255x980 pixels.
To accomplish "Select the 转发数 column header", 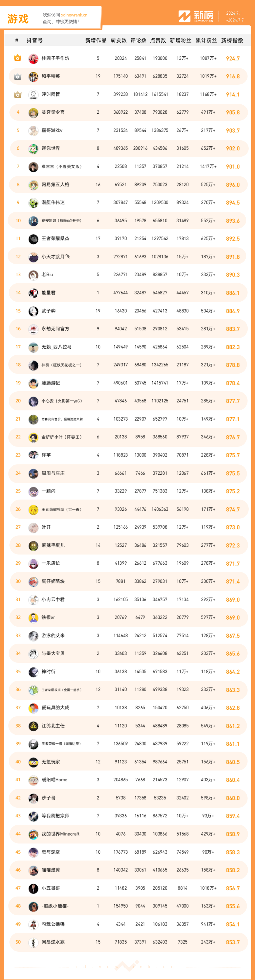I will [x=119, y=40].
